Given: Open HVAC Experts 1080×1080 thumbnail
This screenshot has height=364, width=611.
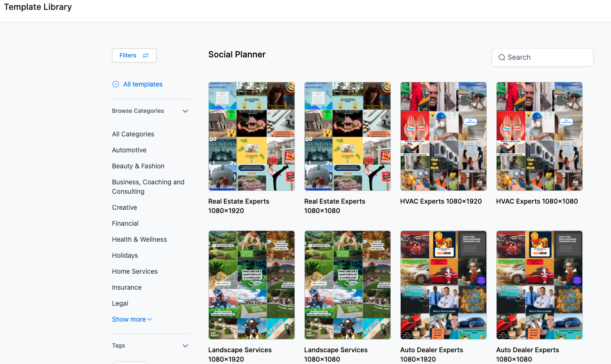Looking at the screenshot, I should (540, 136).
